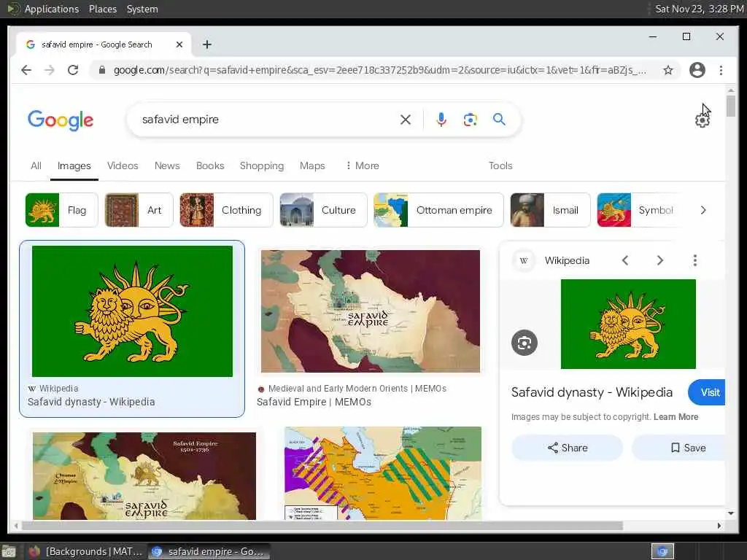
Task: Switch to Shopping results
Action: (x=262, y=166)
